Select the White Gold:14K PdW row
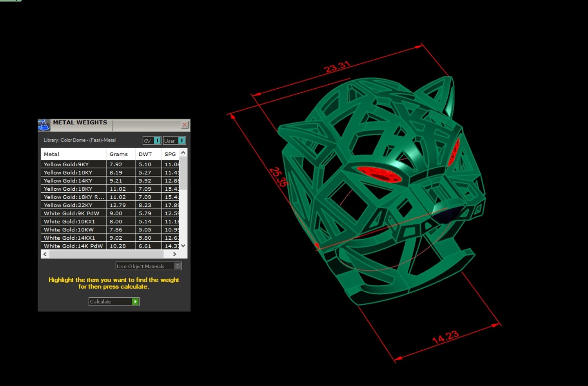Image resolution: width=588 pixels, height=386 pixels. [110, 246]
